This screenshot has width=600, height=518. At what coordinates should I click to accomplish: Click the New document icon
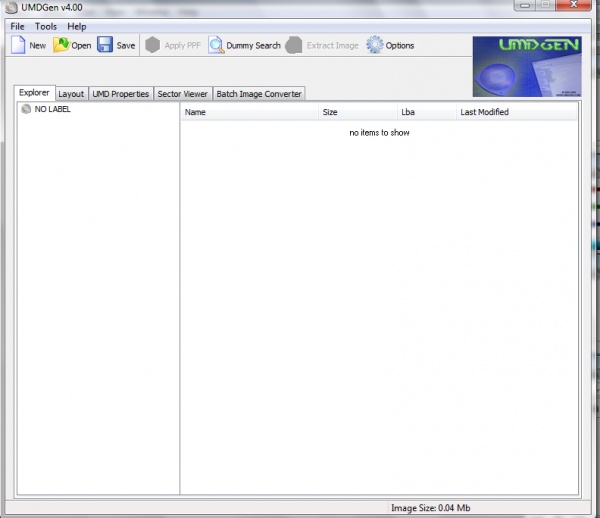[18, 45]
